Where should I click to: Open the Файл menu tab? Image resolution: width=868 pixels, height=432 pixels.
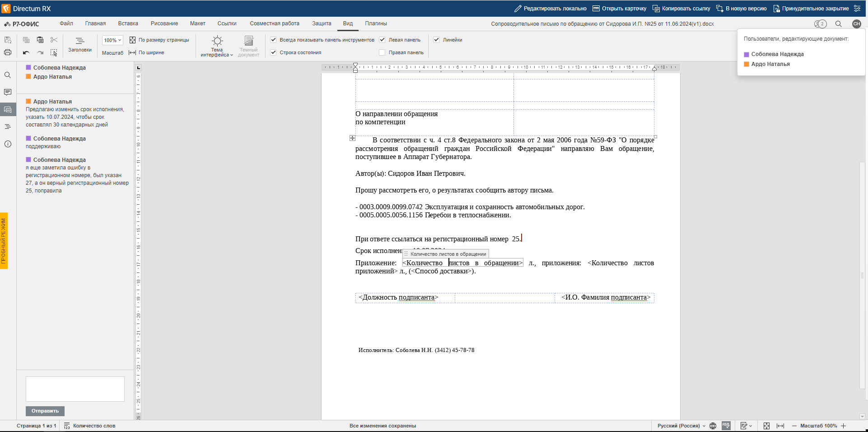tap(66, 23)
